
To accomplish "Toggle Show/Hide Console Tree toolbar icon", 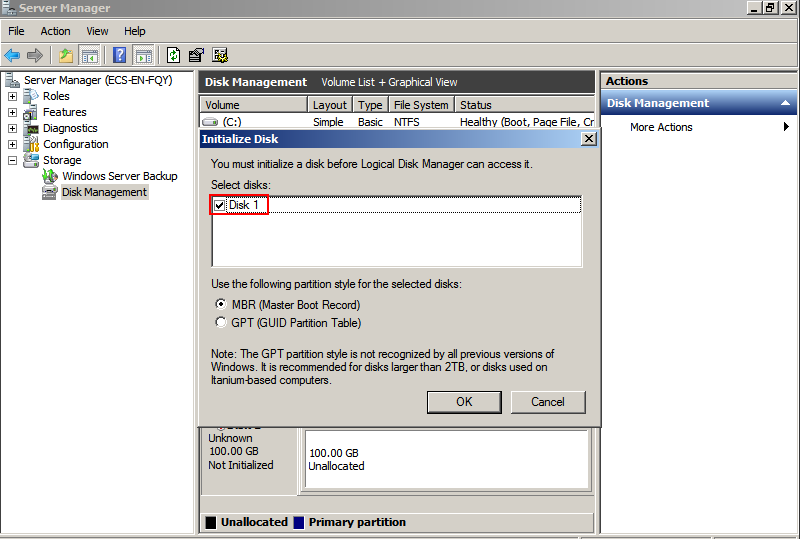I will pyautogui.click(x=90, y=55).
